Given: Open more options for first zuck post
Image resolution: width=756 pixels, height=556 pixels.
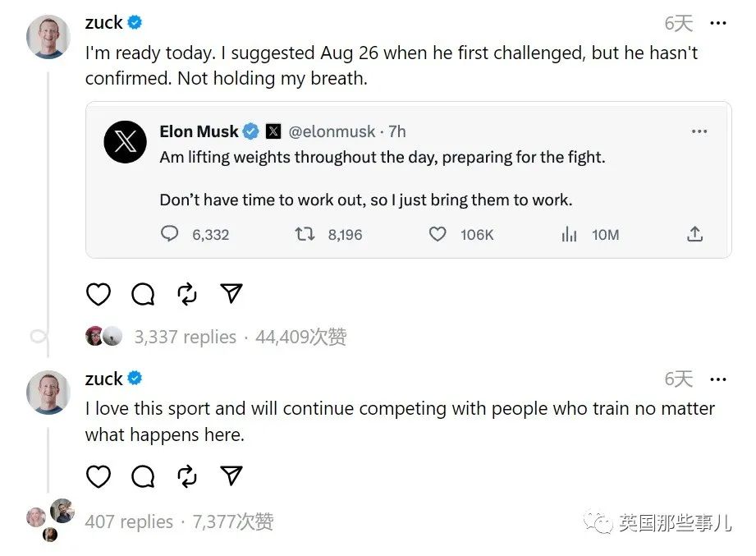Looking at the screenshot, I should 718,23.
